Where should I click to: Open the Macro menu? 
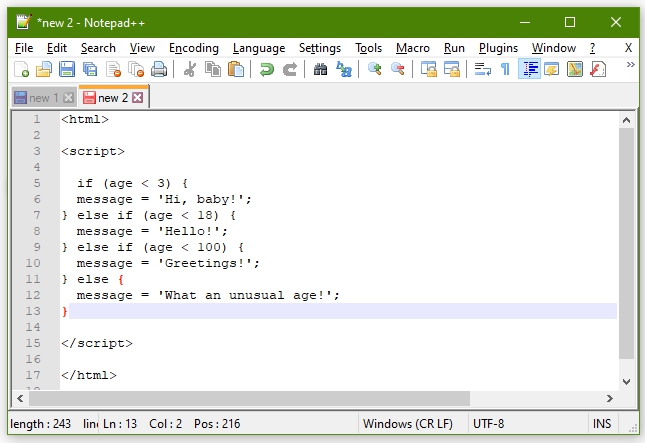point(413,48)
